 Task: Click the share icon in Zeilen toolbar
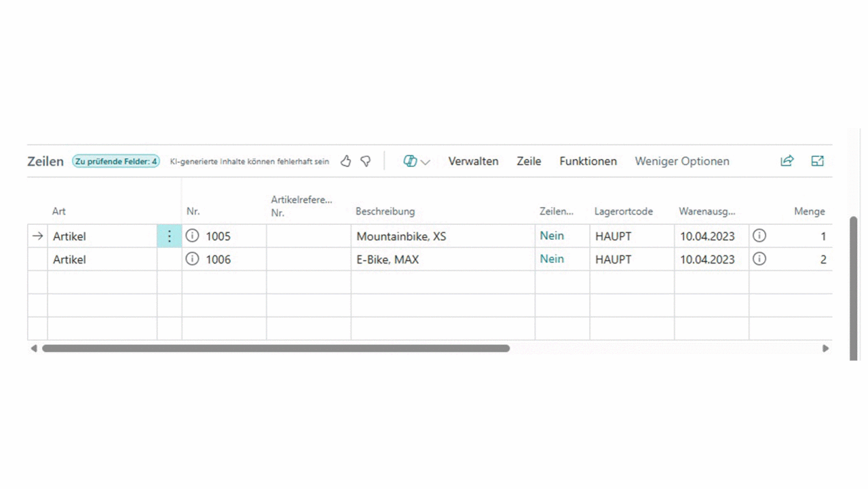787,161
